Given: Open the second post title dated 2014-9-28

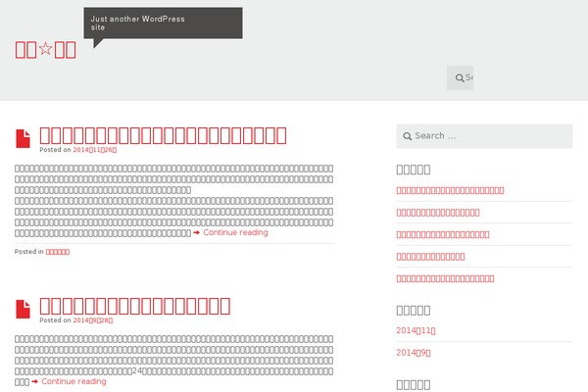Looking at the screenshot, I should coord(134,306).
